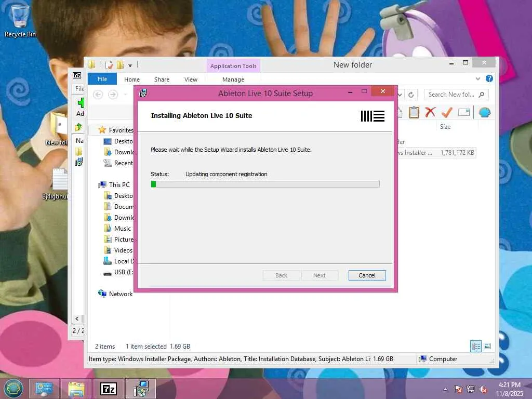Switch to large icons view in status bar
The image size is (532, 399).
[487, 346]
